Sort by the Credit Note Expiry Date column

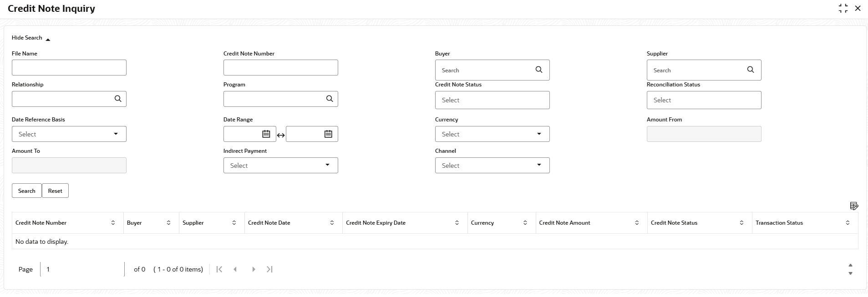pyautogui.click(x=457, y=223)
